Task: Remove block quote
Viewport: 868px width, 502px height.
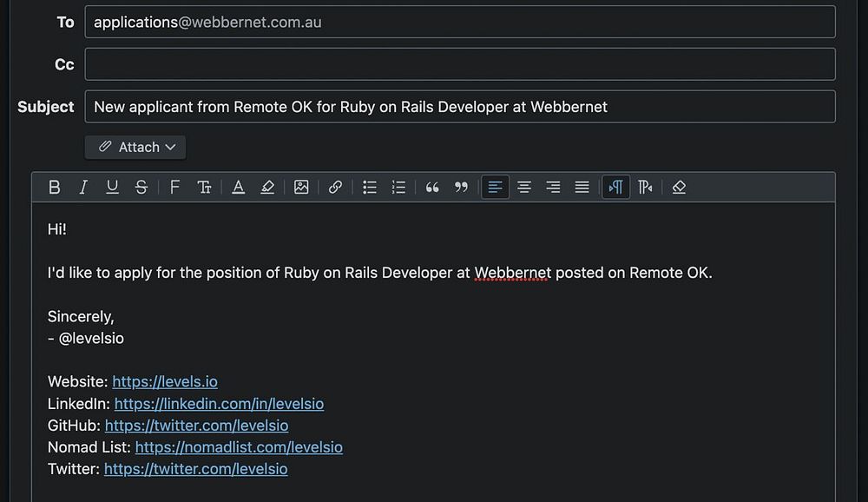Action: tap(461, 188)
